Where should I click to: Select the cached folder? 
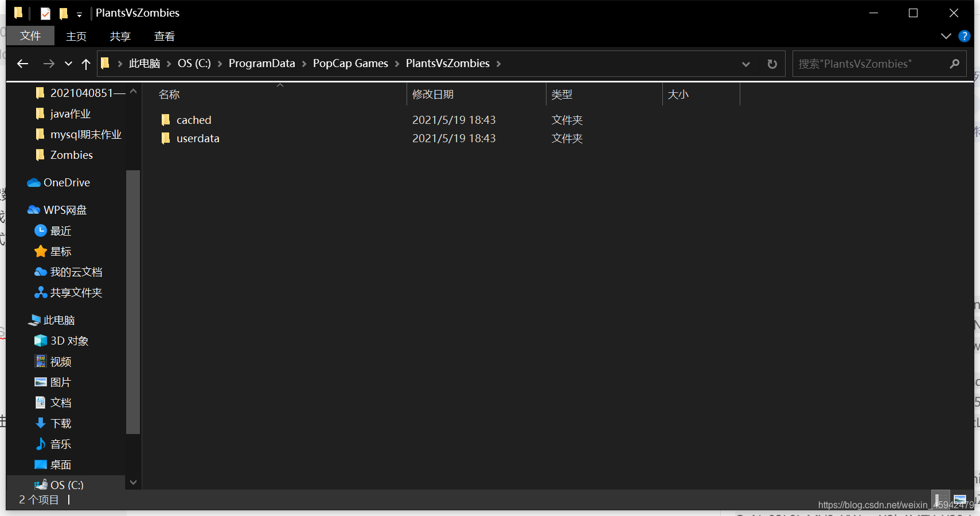point(194,120)
